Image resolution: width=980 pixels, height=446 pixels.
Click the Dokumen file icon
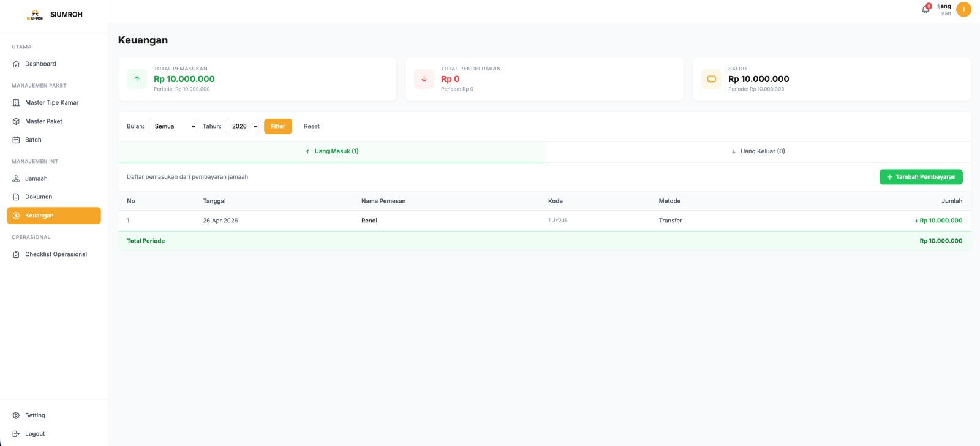(16, 197)
